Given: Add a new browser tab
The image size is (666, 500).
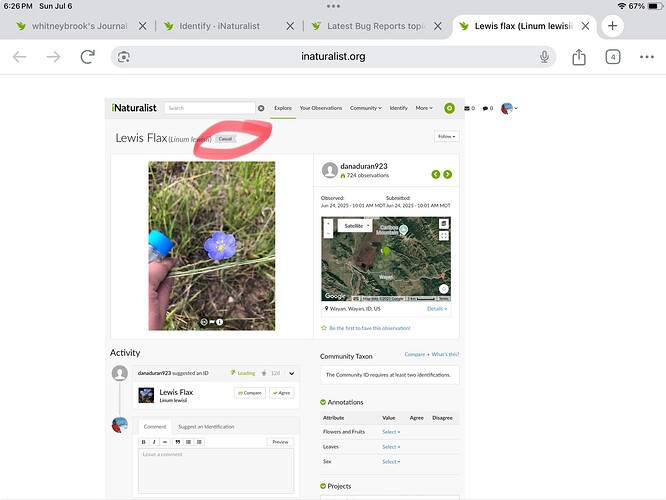Looking at the screenshot, I should 612,25.
